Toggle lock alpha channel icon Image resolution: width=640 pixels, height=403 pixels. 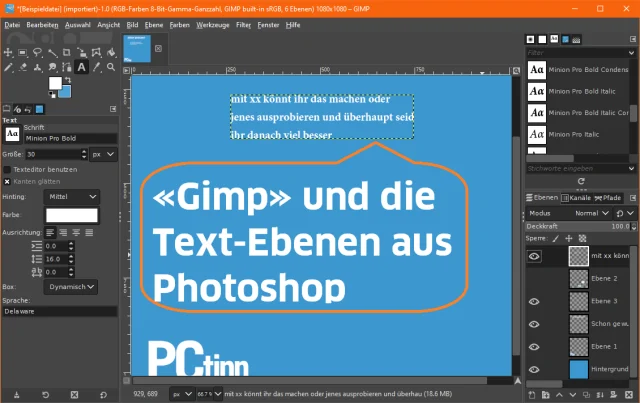582,238
